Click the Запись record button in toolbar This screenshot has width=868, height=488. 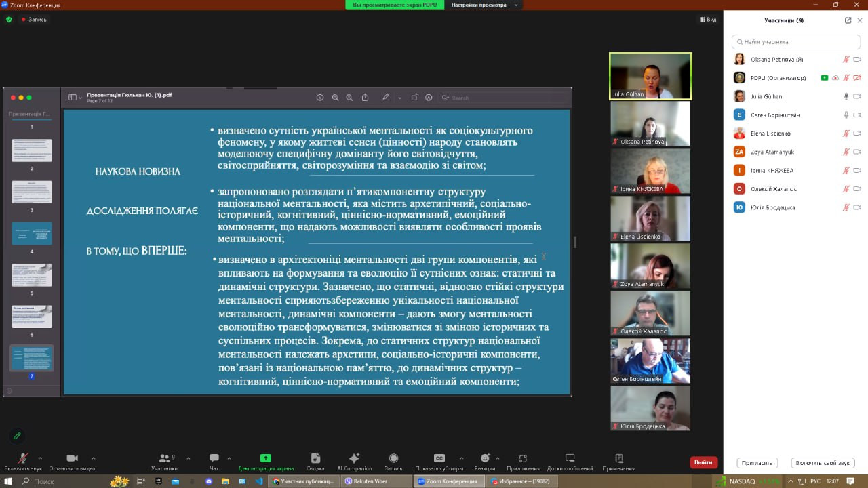click(393, 462)
